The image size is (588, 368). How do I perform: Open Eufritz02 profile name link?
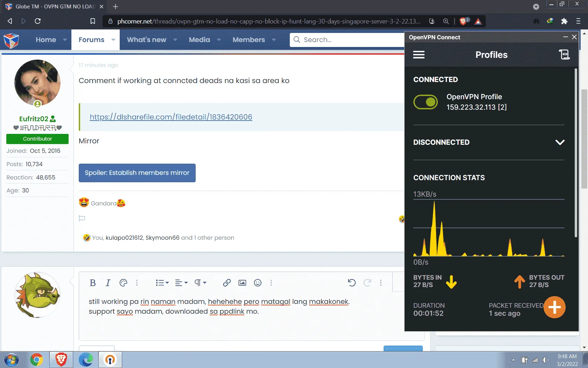(x=34, y=119)
